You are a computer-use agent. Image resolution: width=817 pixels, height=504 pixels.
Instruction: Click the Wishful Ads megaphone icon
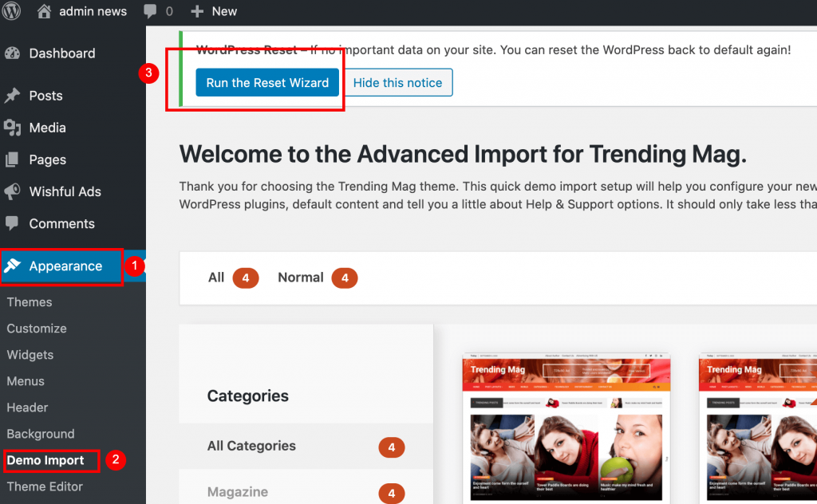click(13, 191)
